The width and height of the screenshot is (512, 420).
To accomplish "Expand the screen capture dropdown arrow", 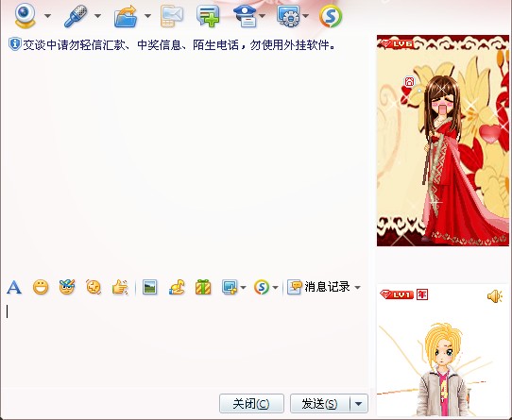I will tap(244, 288).
